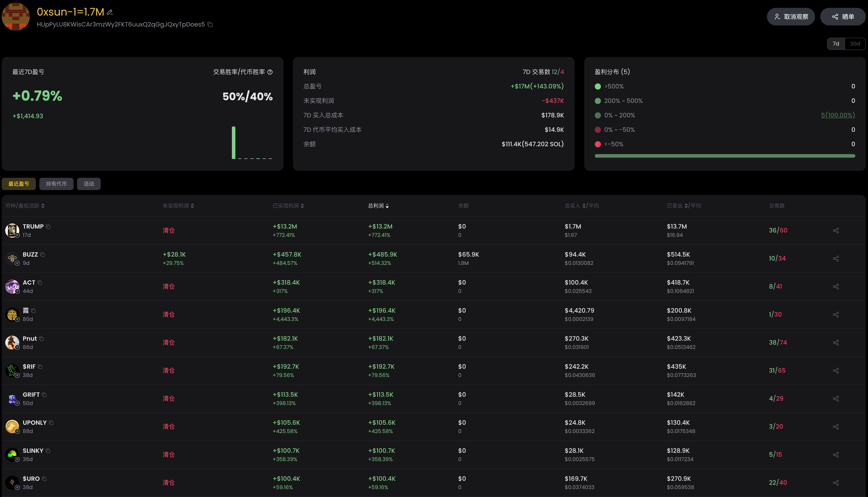Click the help icon next to 交易胜率/代币胜率
This screenshot has width=868, height=497.
click(270, 72)
